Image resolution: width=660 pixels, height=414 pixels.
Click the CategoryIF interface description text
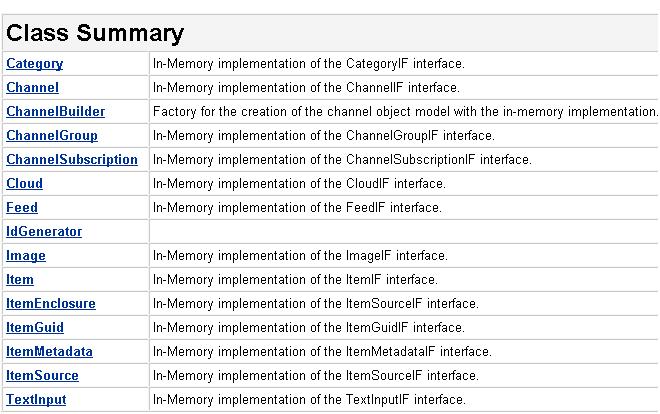tap(309, 64)
